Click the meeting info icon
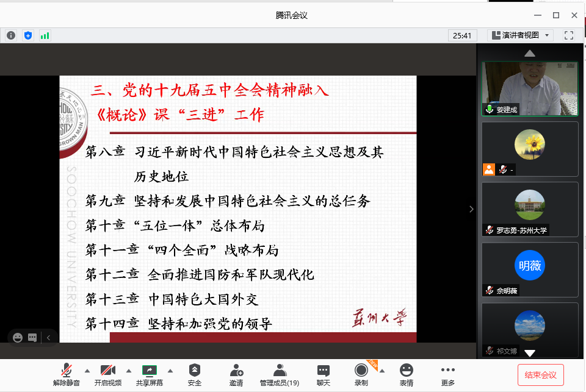 pyautogui.click(x=11, y=35)
